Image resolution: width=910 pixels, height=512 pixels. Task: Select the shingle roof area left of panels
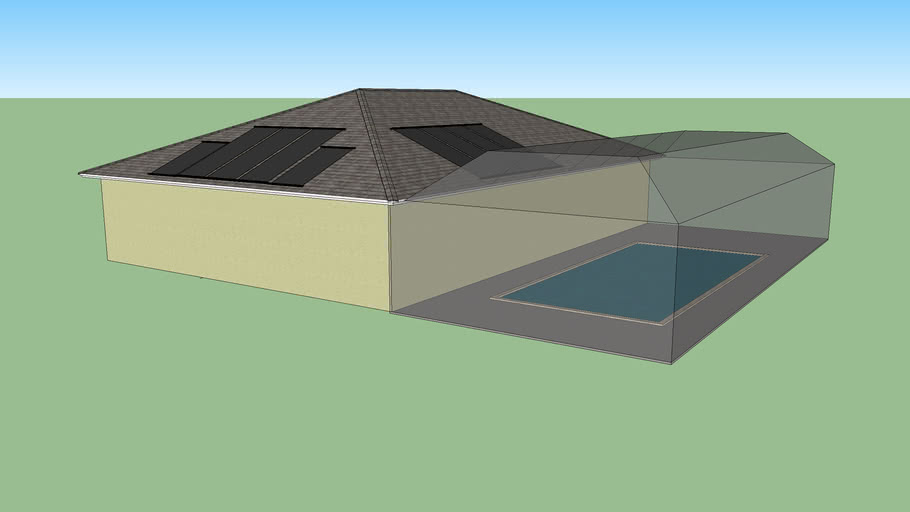point(130,164)
